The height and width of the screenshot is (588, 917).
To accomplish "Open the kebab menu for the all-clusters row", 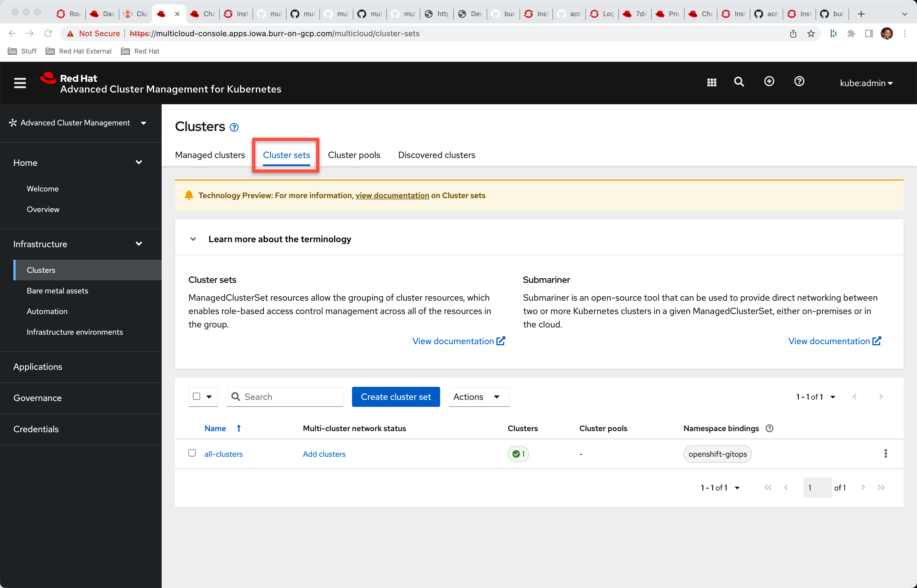I will 885,454.
